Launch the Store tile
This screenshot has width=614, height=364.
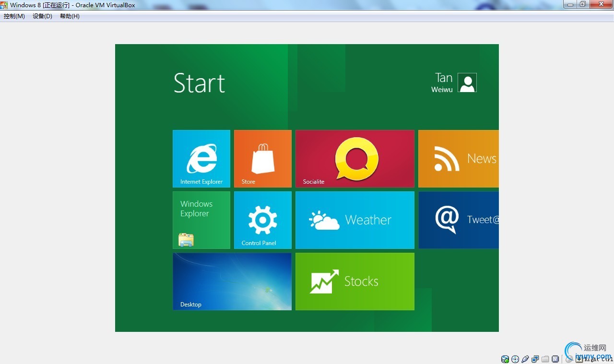(263, 159)
